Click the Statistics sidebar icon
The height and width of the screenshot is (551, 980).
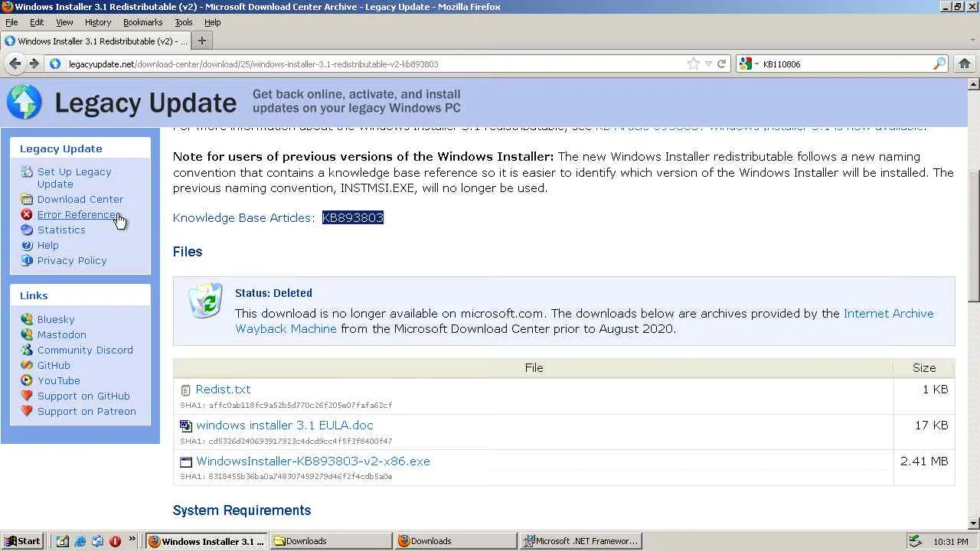pos(27,230)
